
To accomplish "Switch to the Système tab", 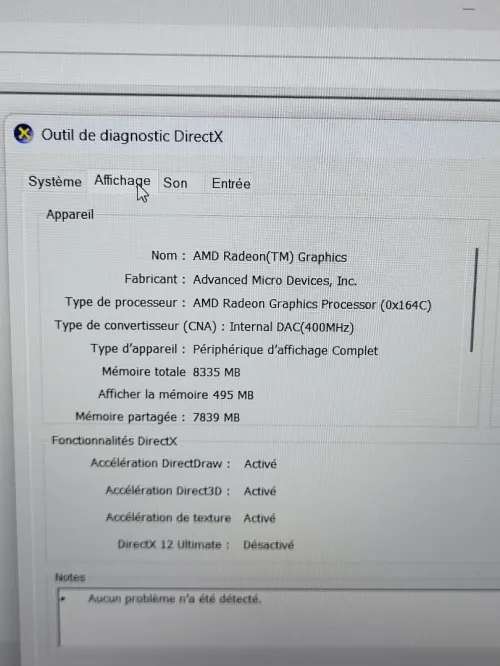I will 55,182.
